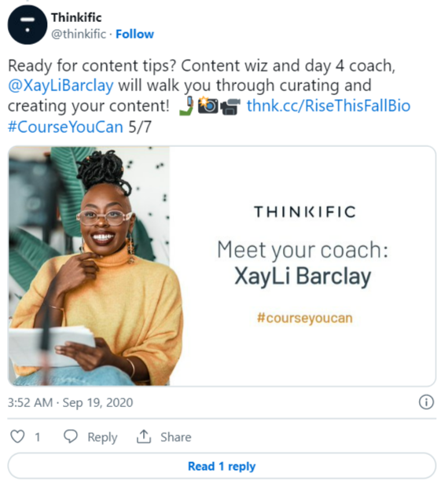Like the tweet with the heart icon
448x488 pixels.
click(x=17, y=436)
